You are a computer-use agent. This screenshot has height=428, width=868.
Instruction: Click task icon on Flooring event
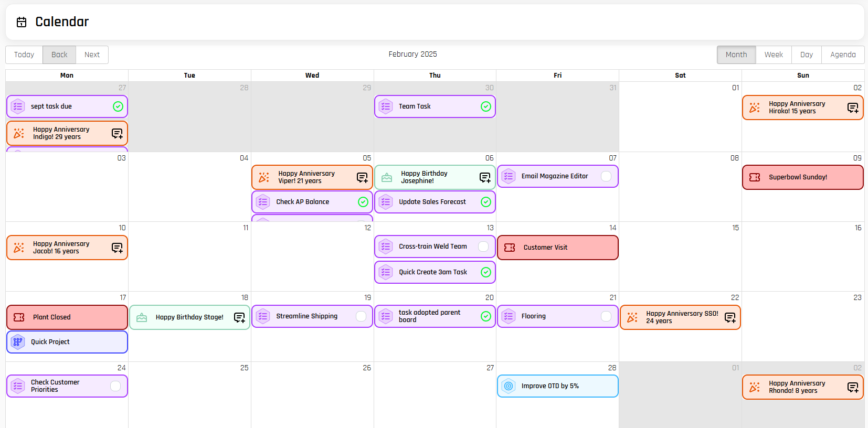tap(509, 316)
